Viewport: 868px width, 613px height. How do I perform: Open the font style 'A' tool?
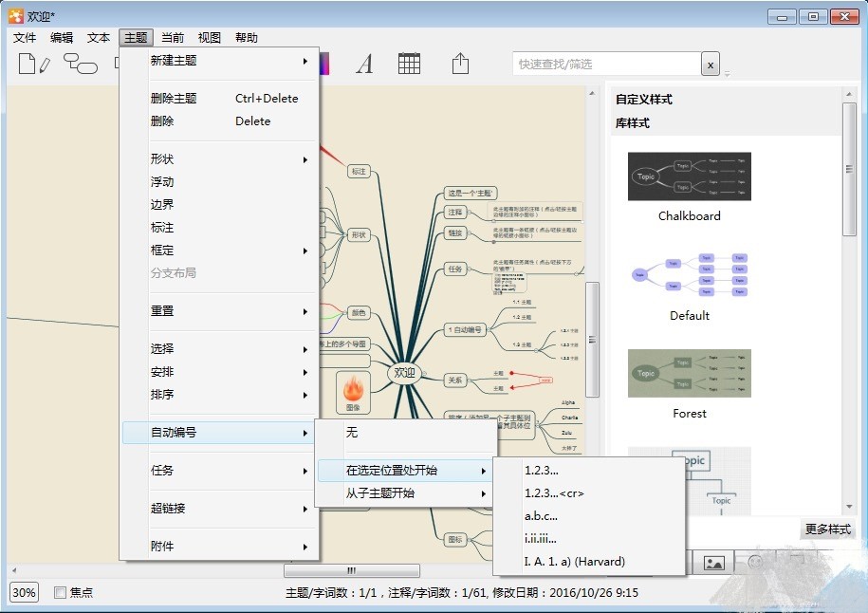click(364, 64)
